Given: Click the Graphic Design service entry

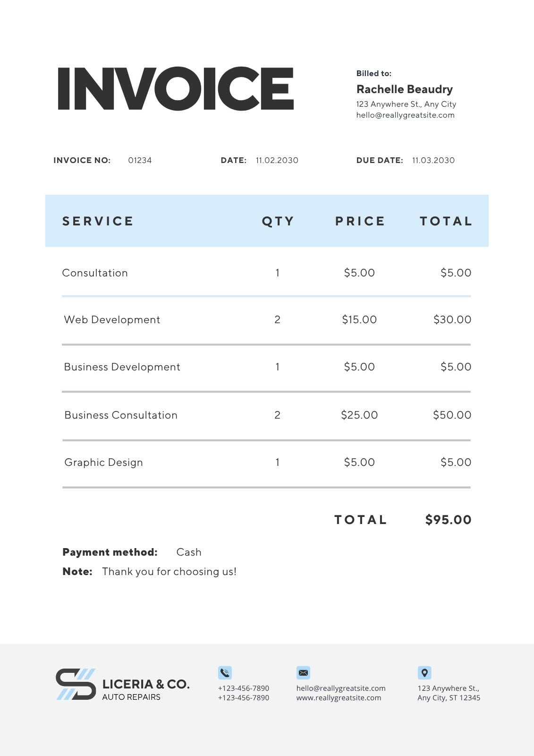Looking at the screenshot, I should coord(103,463).
